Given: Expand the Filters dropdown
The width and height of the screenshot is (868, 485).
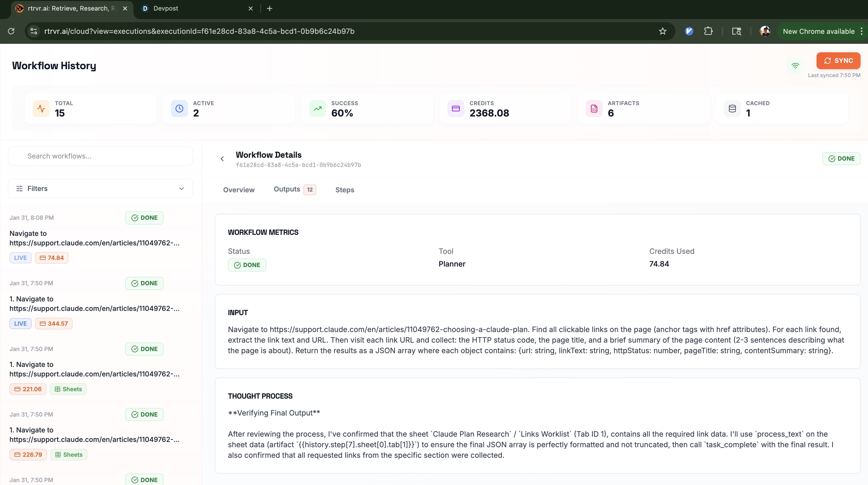Looking at the screenshot, I should pos(101,189).
